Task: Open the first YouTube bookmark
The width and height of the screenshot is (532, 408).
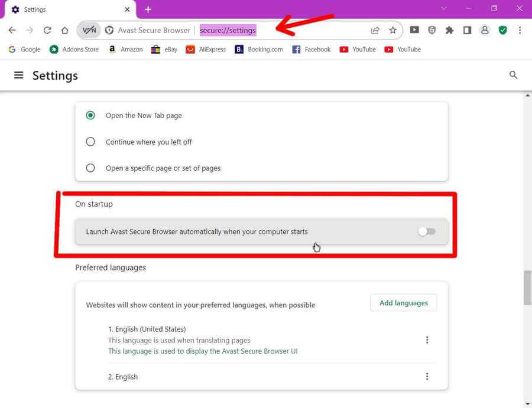Action: (358, 50)
